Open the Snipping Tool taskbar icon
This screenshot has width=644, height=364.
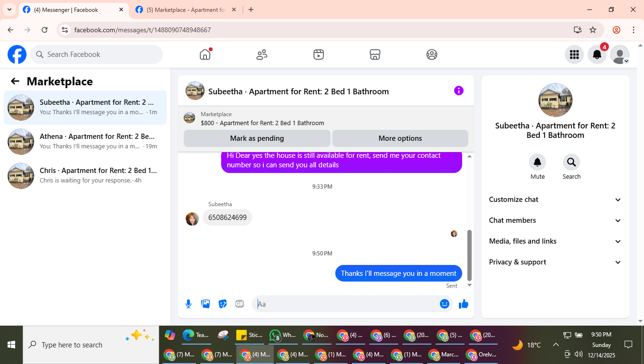[x=223, y=335]
